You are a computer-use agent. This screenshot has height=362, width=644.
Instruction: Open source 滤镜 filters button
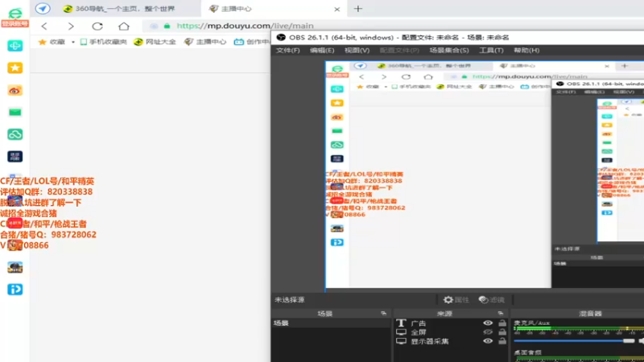[x=492, y=300]
